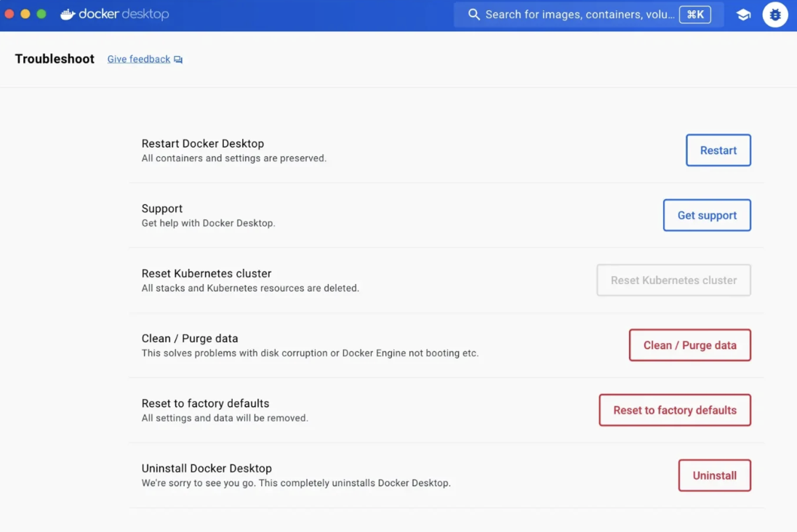
Task: Click 'All containers and settings are preserved.' text
Action: (234, 158)
